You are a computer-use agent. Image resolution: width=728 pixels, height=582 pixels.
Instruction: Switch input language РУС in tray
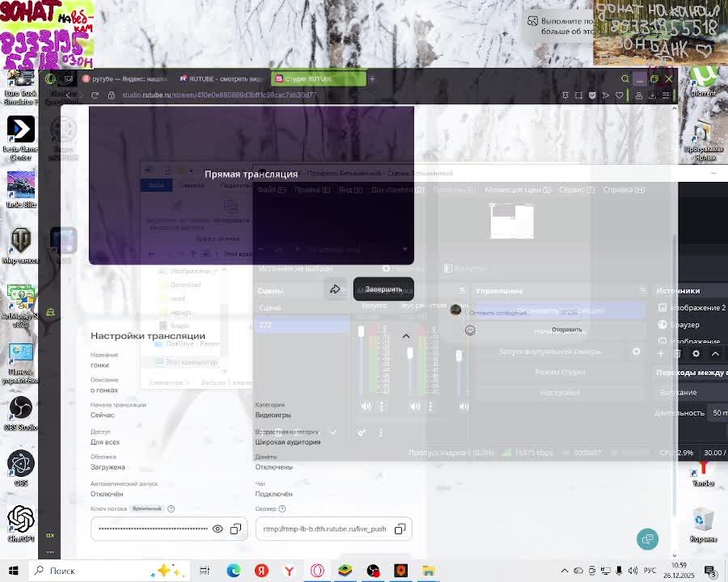(650, 571)
